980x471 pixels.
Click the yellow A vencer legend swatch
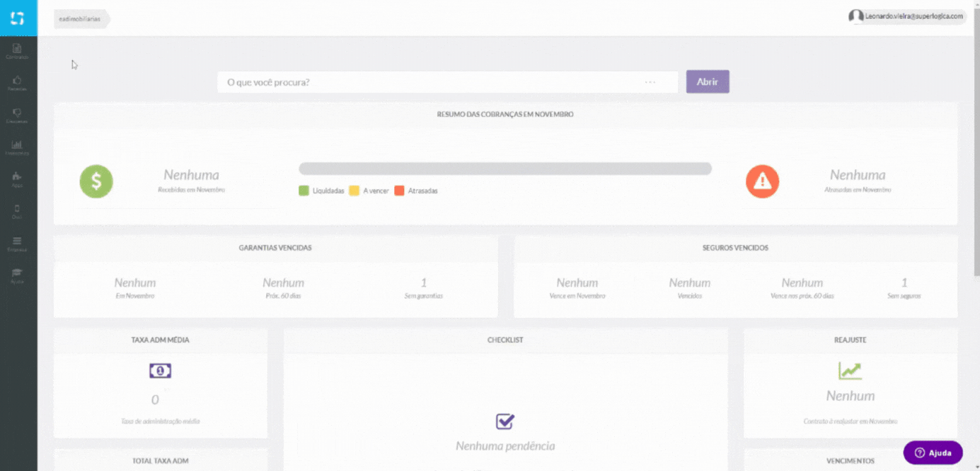pos(354,191)
